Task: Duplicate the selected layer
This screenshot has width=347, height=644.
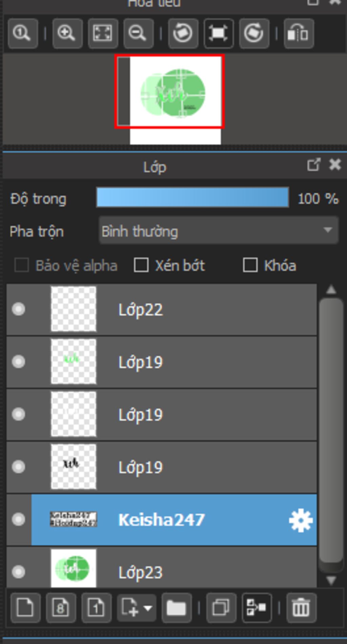Action: point(221,608)
